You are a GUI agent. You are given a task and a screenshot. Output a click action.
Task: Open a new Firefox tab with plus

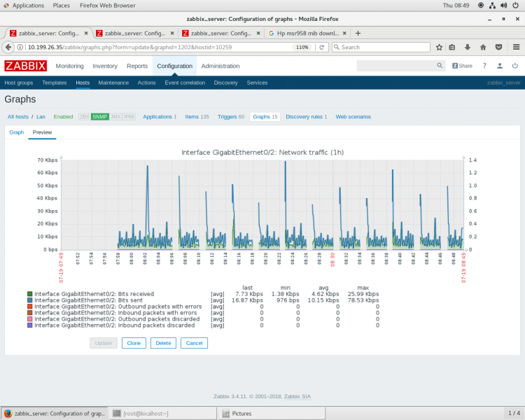click(x=358, y=33)
